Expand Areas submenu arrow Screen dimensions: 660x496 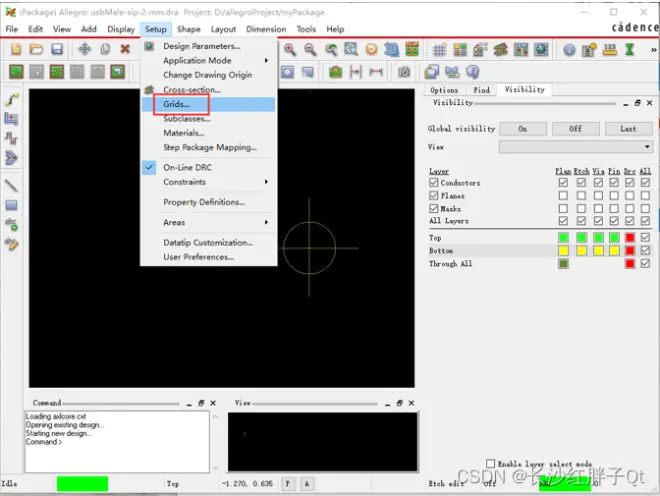coord(266,222)
